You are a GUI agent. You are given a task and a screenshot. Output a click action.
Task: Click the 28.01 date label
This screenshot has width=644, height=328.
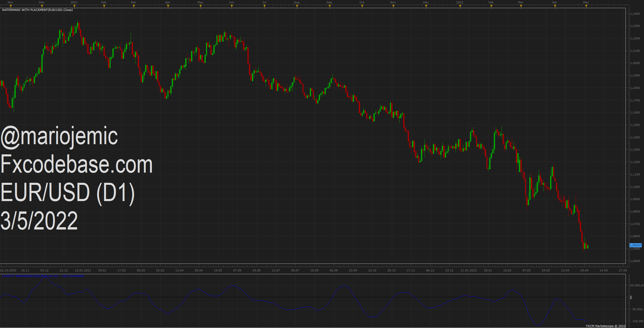488,270
